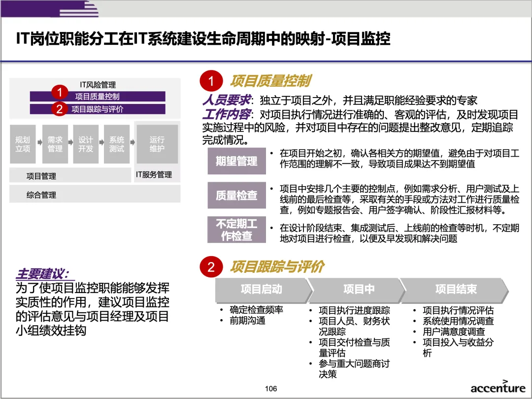The height and width of the screenshot is (399, 532).
Task: Click the bullet 参与重大问题商讨决策
Action: [x=354, y=369]
